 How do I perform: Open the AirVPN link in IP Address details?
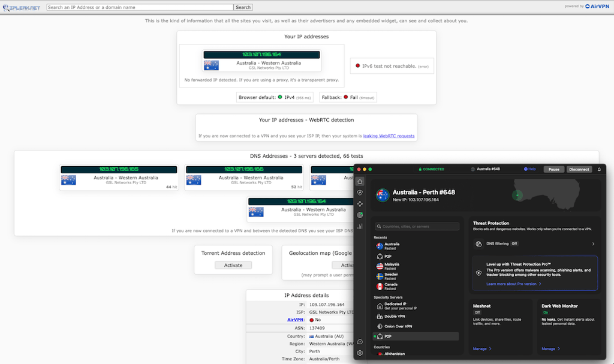296,320
